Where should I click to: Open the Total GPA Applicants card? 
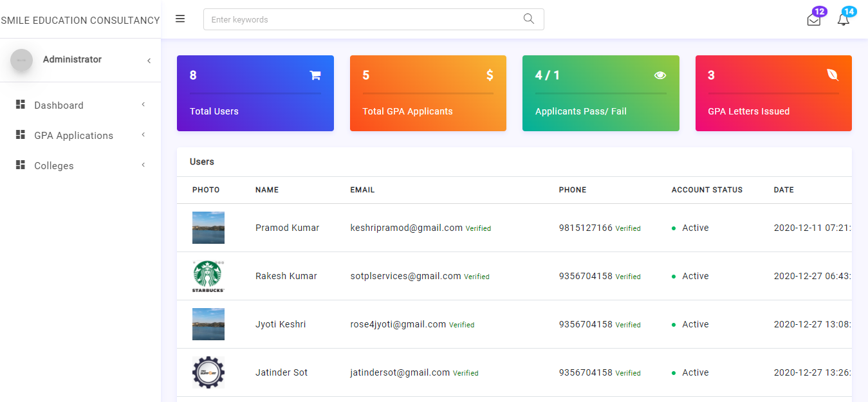428,93
